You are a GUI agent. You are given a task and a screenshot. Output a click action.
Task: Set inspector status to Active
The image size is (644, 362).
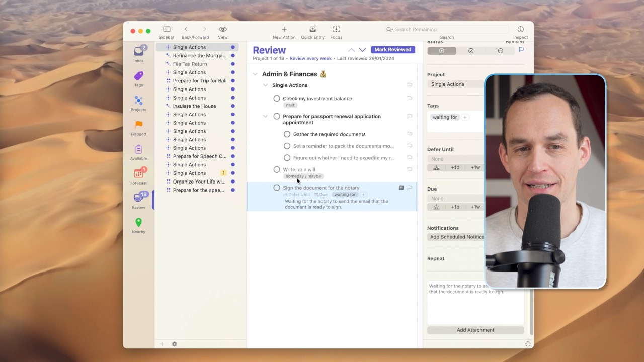(x=442, y=51)
